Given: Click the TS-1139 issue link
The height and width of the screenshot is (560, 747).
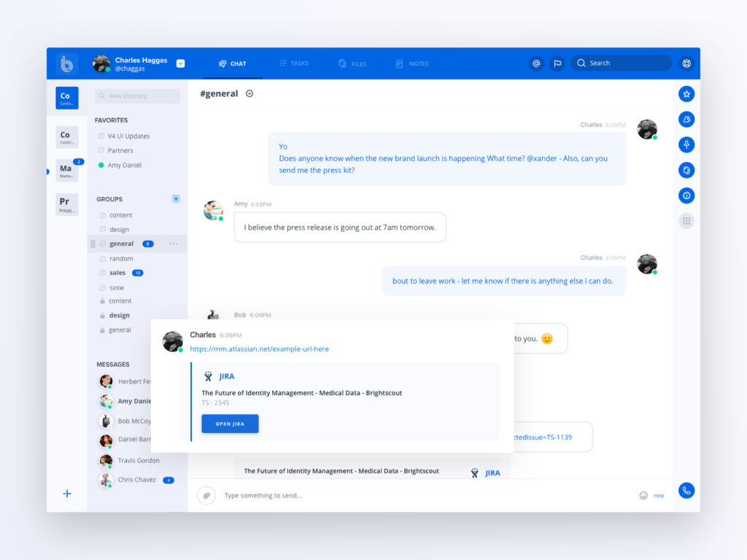Looking at the screenshot, I should (x=543, y=437).
